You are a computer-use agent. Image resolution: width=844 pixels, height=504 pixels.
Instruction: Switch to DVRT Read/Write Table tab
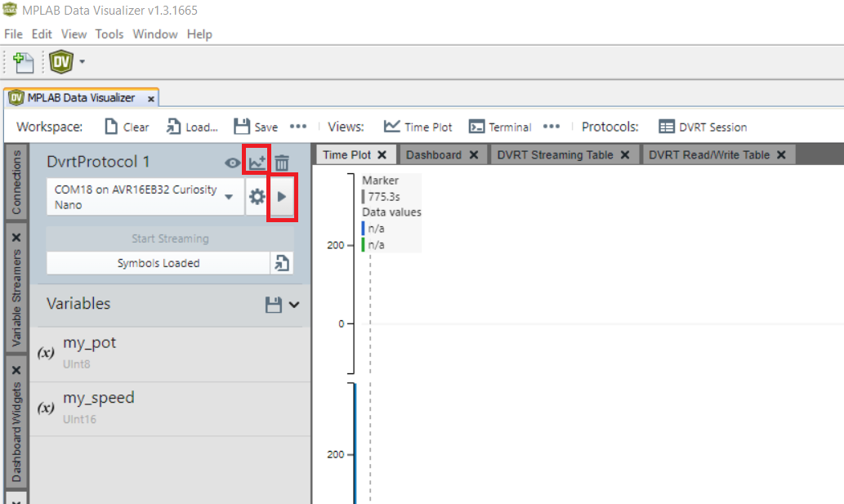(x=709, y=155)
